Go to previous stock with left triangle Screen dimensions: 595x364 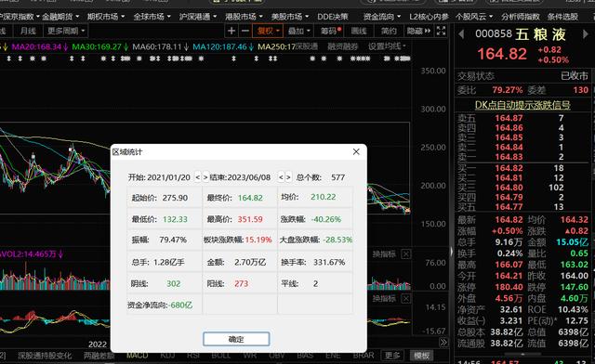coord(461,34)
